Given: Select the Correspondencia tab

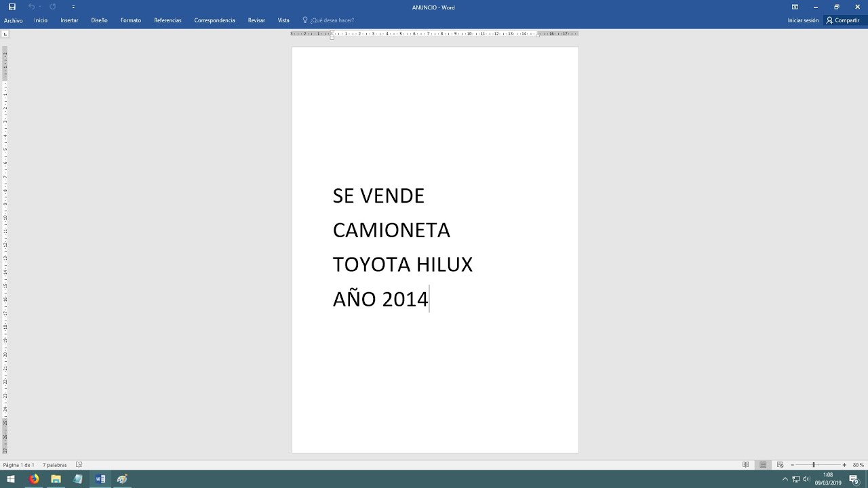Looking at the screenshot, I should click(214, 20).
